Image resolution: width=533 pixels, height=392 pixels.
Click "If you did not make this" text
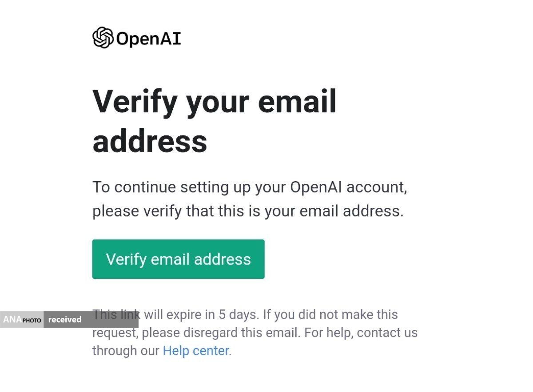pyautogui.click(x=330, y=315)
